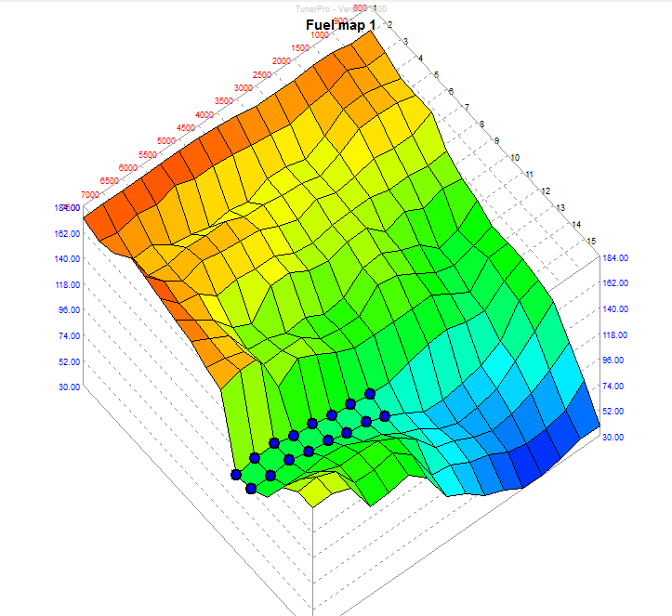Pick 96.00 on the right blue axis
The width and height of the screenshot is (672, 616).
pyautogui.click(x=613, y=360)
